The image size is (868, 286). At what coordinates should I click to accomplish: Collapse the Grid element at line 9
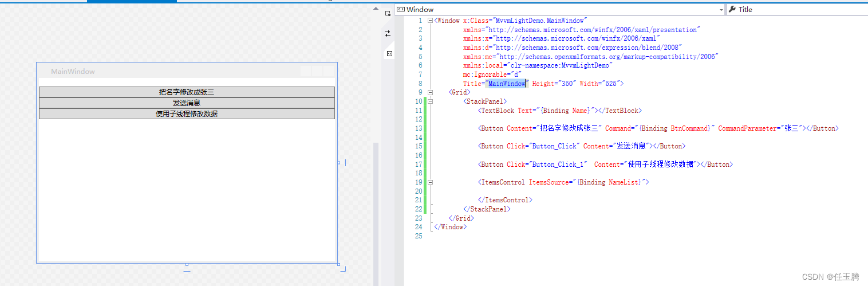click(430, 92)
